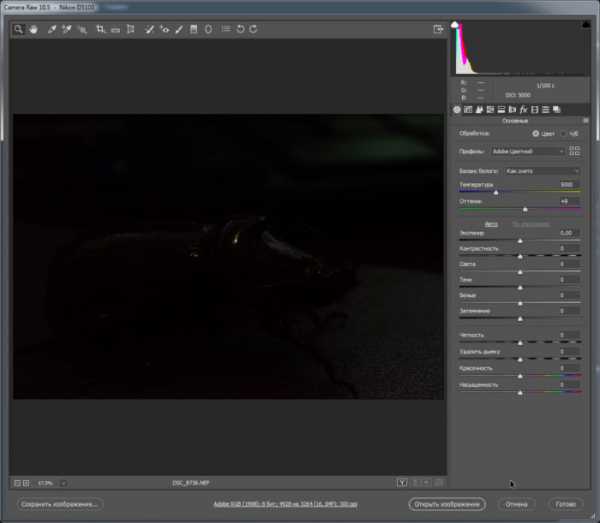The width and height of the screenshot is (600, 523).
Task: Select the Hand tool
Action: (32, 30)
